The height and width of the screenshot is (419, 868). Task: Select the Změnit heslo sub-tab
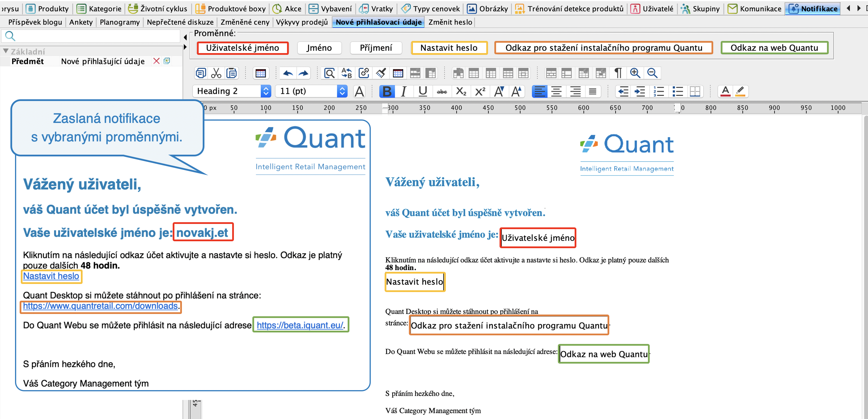(x=450, y=22)
